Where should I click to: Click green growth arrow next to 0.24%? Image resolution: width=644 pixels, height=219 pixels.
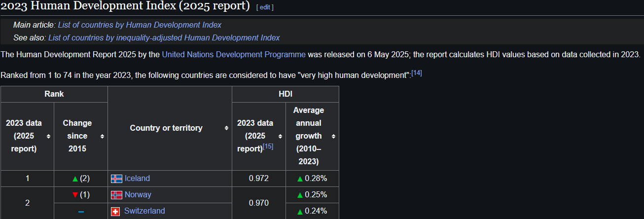click(300, 211)
